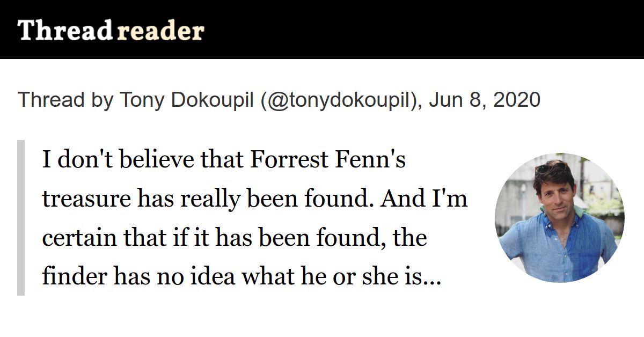The width and height of the screenshot is (644, 337).
Task: Click the name "Tony Dokoupil" in the heading
Action: [x=186, y=100]
